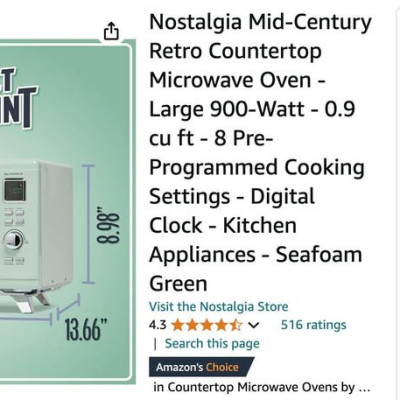Click the microwave button panel in image

(x=15, y=216)
